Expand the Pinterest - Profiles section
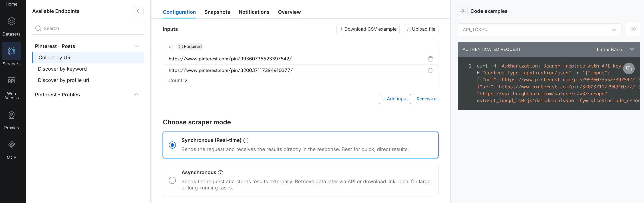644x203 pixels. tap(137, 95)
